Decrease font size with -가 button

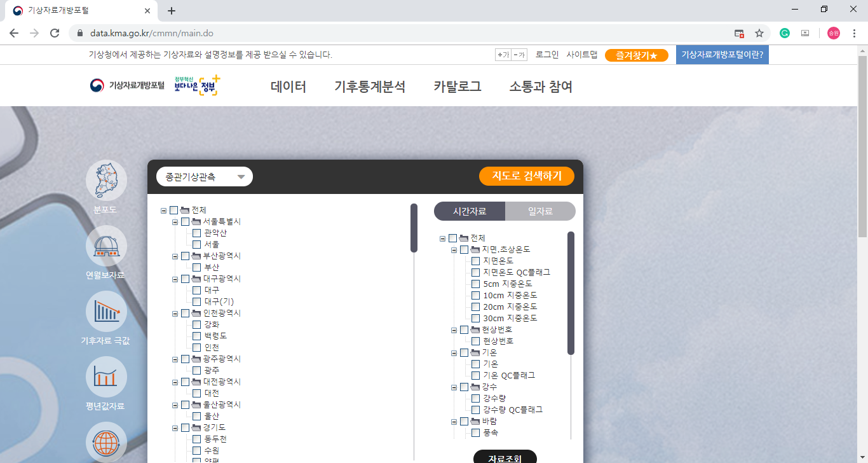[x=519, y=55]
